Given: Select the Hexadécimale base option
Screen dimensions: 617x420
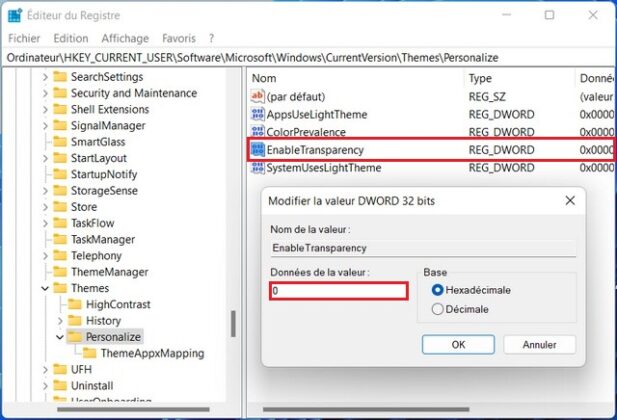Looking at the screenshot, I should pos(437,290).
